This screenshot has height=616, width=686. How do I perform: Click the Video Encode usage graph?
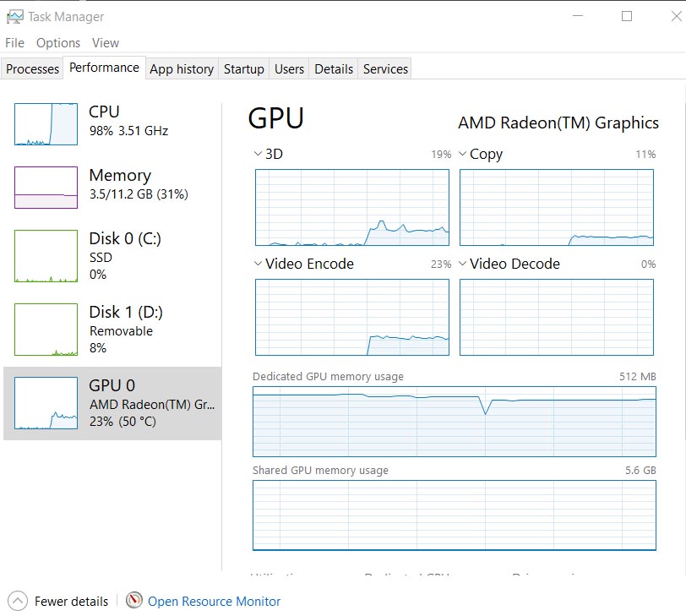coord(352,317)
